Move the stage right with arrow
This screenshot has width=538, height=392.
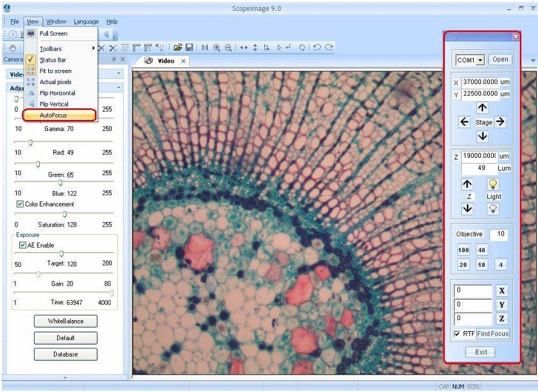(x=501, y=121)
